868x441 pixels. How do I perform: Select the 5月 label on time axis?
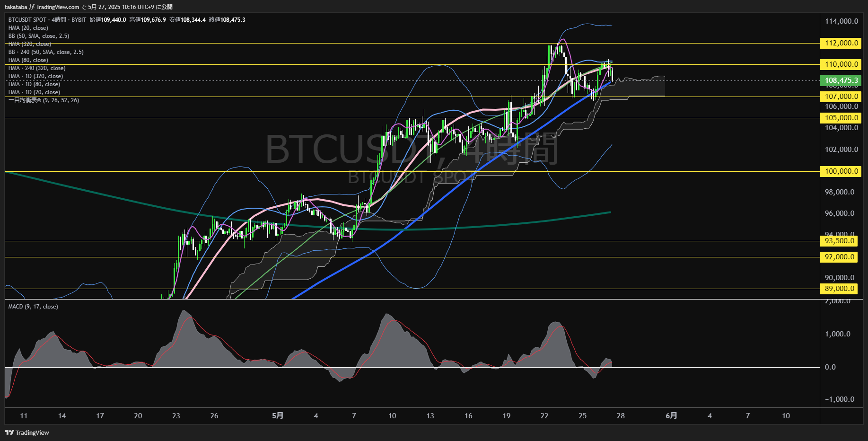[x=278, y=416]
